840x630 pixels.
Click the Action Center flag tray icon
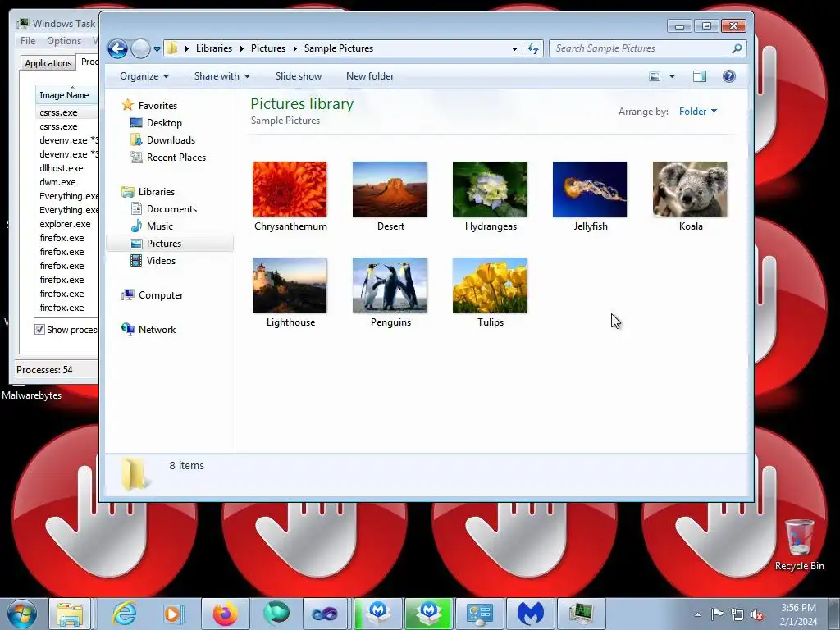[x=717, y=614]
